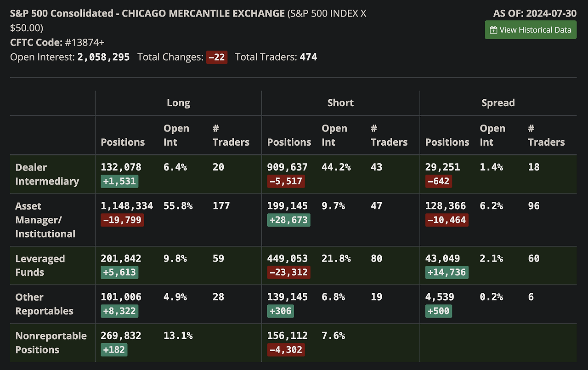Select the 0.2% open interest cell
Image resolution: width=588 pixels, height=370 pixels.
492,297
